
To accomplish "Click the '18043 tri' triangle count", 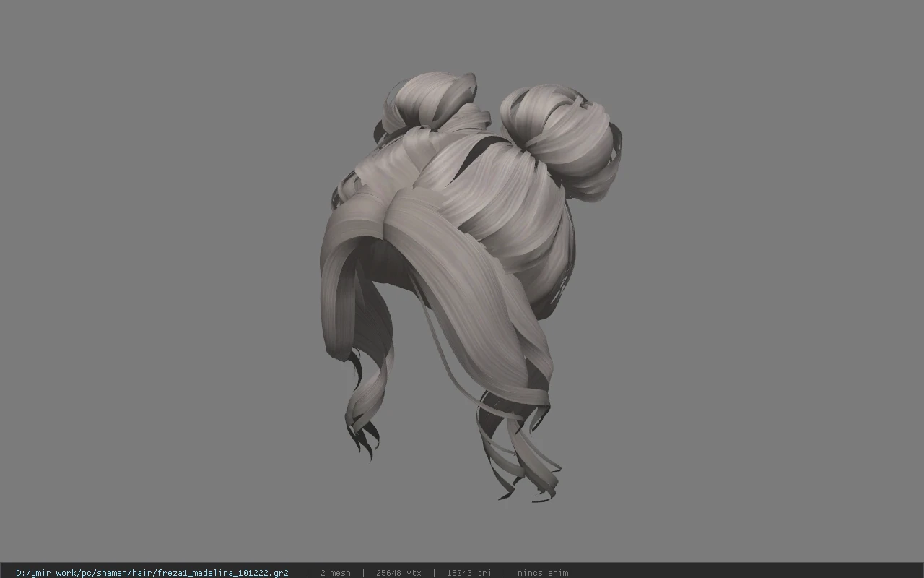I will [x=469, y=573].
